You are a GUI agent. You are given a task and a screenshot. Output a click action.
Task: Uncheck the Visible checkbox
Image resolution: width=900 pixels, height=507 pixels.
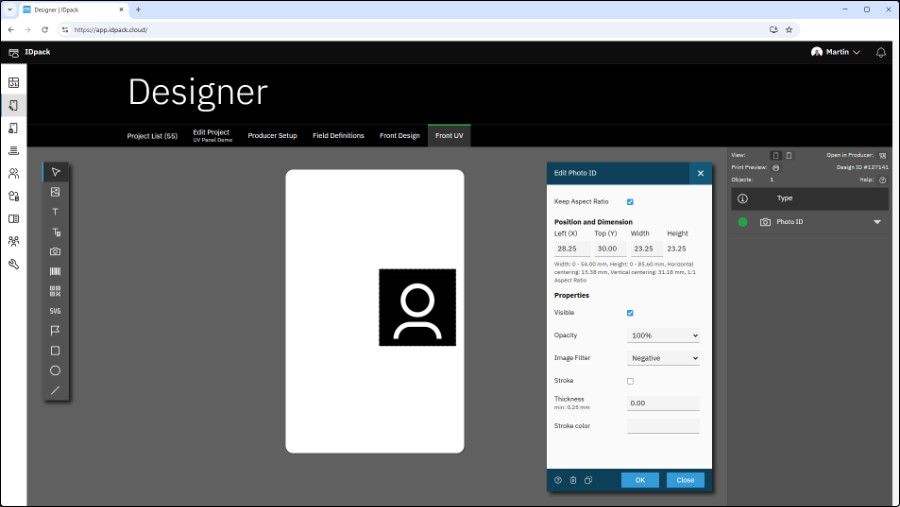pos(630,313)
